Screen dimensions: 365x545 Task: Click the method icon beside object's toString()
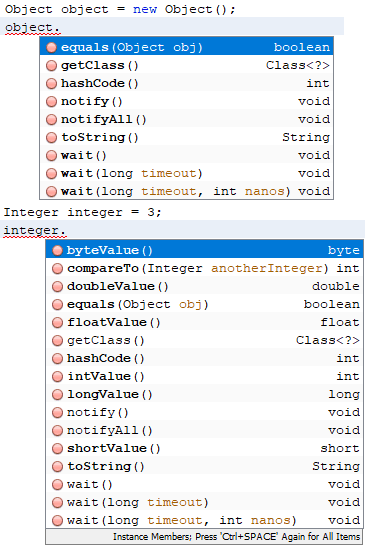[51, 138]
